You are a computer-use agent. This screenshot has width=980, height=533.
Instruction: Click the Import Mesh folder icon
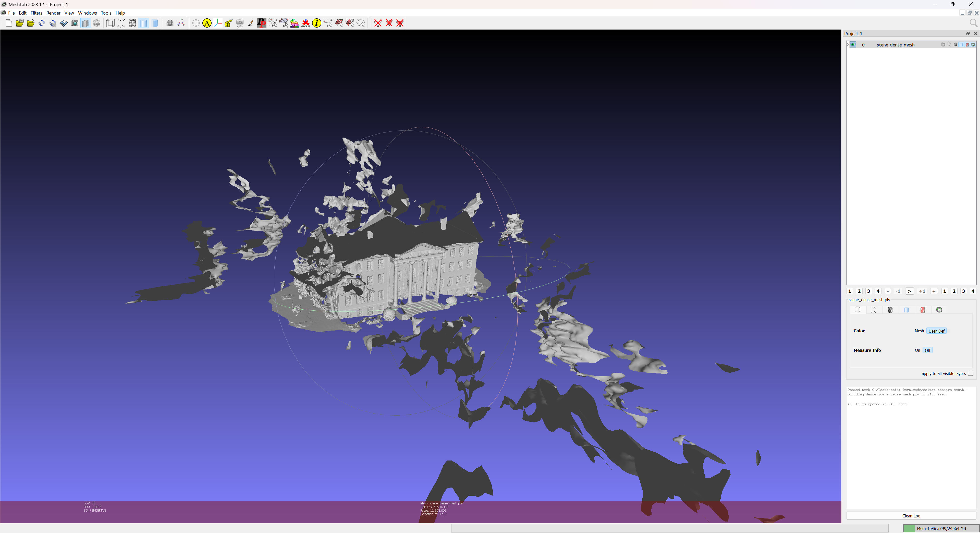(x=31, y=23)
